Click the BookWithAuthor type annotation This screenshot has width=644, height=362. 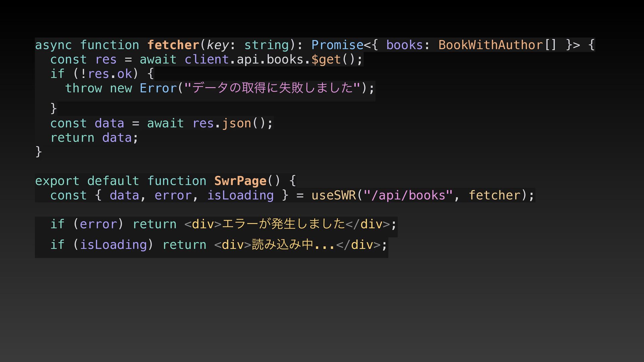(x=490, y=45)
